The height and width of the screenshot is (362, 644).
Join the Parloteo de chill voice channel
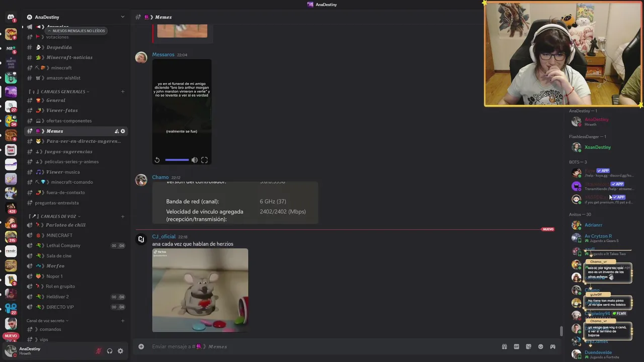(75, 225)
